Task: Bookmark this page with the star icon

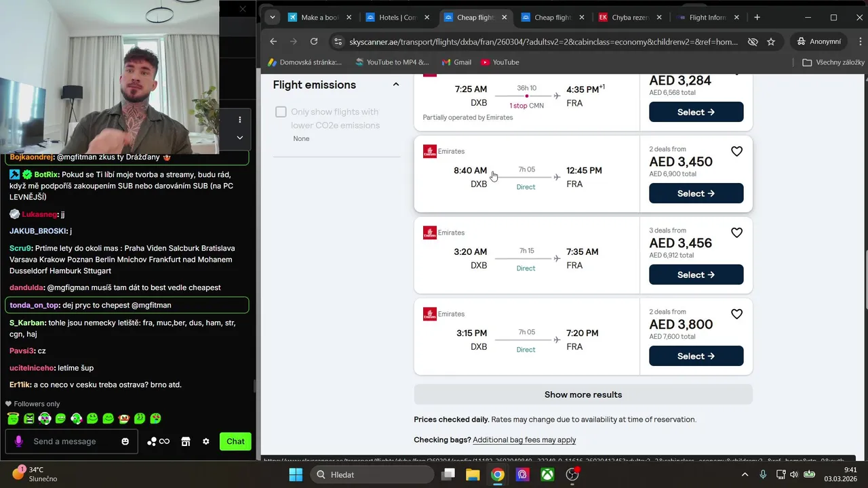Action: (771, 41)
